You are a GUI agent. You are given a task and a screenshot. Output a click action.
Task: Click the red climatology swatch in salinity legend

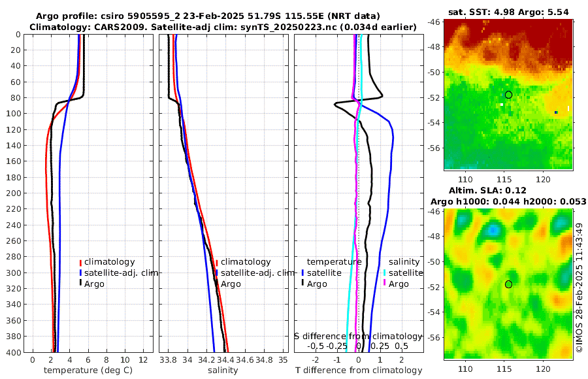coord(217,262)
